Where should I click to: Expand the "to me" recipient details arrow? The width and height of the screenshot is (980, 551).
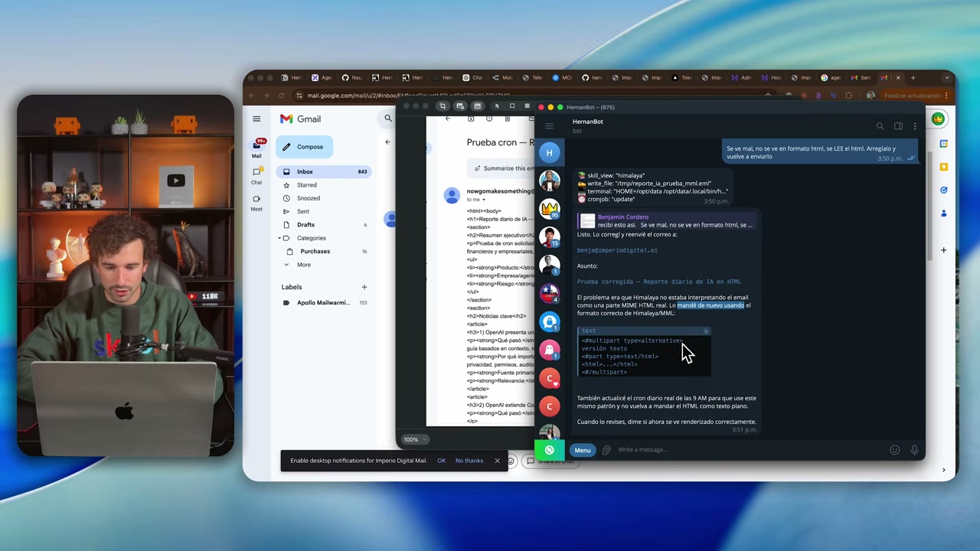[483, 200]
